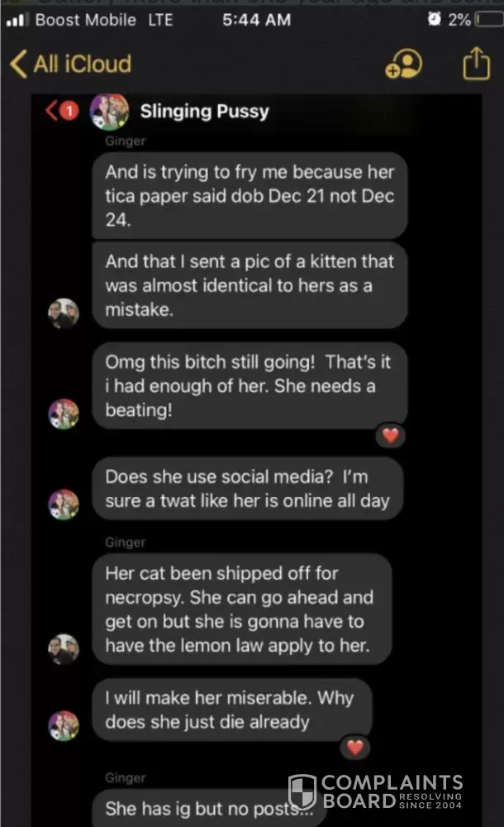Open the add collaborator icon
The width and height of the screenshot is (504, 827).
(x=403, y=65)
